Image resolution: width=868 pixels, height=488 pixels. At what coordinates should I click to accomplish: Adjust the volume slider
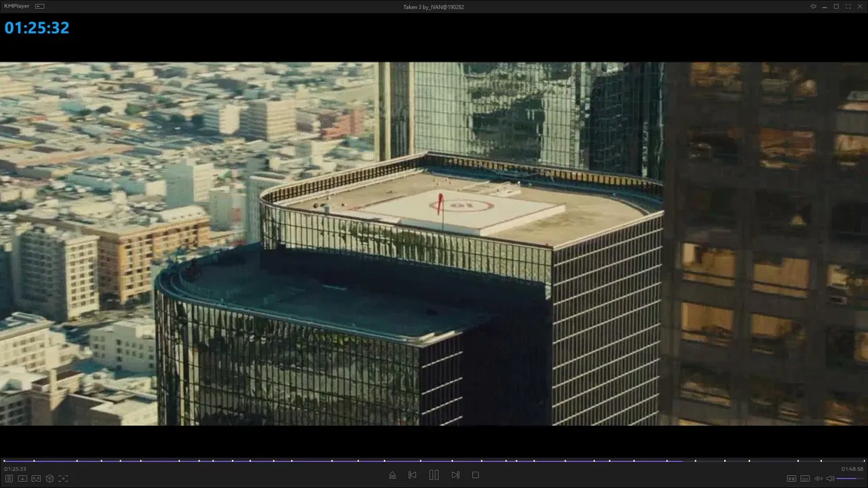click(850, 479)
